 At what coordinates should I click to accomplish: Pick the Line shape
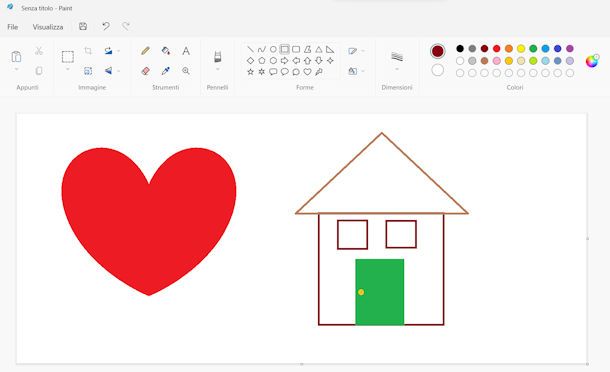coord(250,49)
